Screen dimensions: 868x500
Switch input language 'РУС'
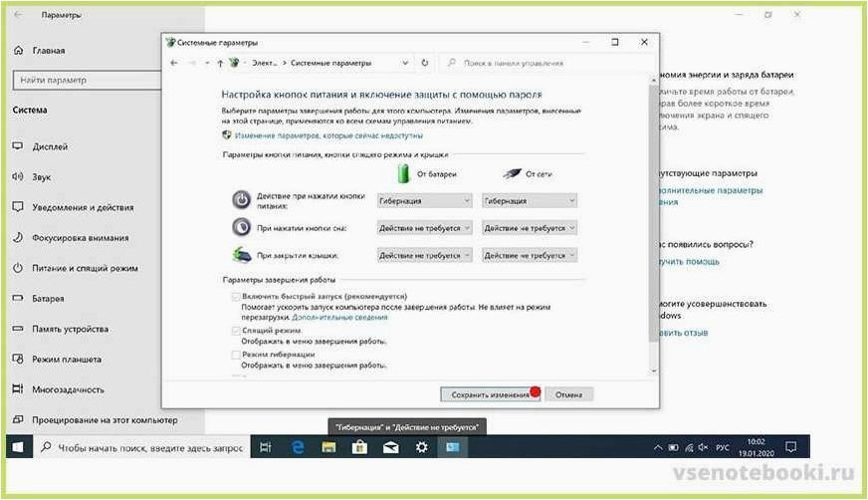pyautogui.click(x=723, y=447)
